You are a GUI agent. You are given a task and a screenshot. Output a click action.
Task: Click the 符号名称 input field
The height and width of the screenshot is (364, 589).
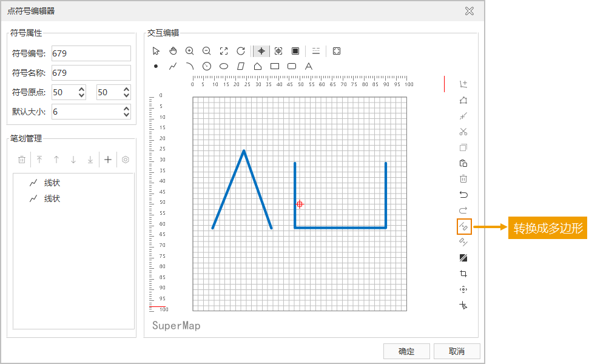(91, 73)
